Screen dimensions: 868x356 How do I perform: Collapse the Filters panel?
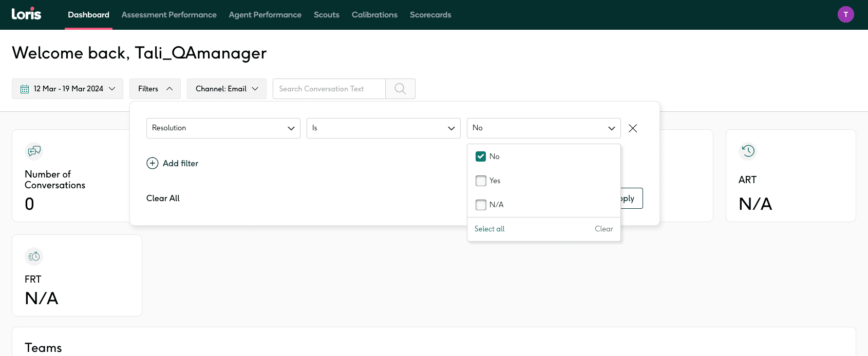point(155,89)
